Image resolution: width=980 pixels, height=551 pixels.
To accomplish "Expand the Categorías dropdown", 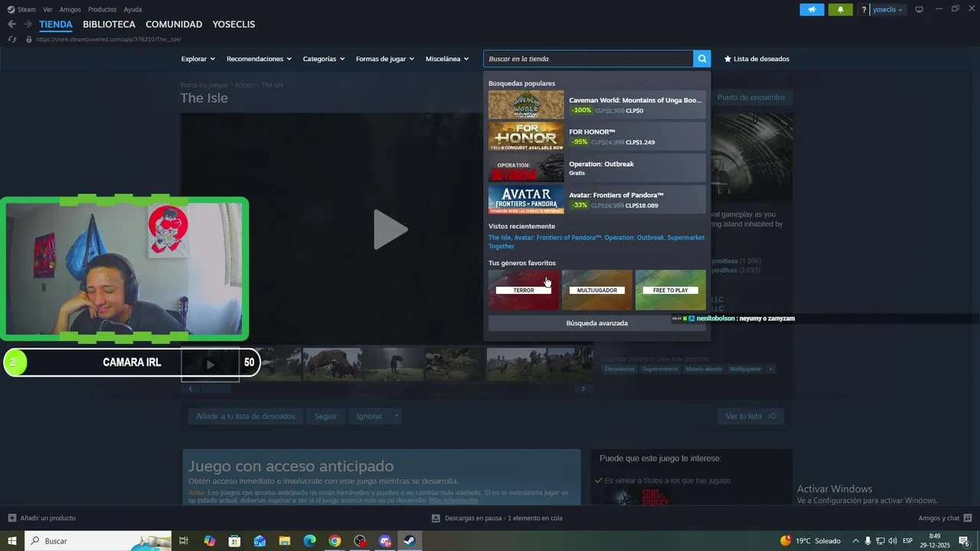I will tap(323, 59).
